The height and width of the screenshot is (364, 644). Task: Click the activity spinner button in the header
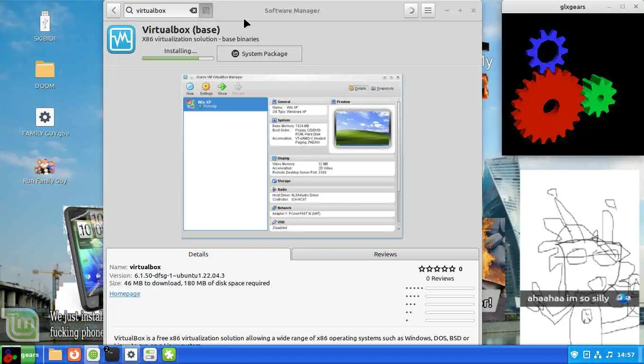click(x=411, y=10)
